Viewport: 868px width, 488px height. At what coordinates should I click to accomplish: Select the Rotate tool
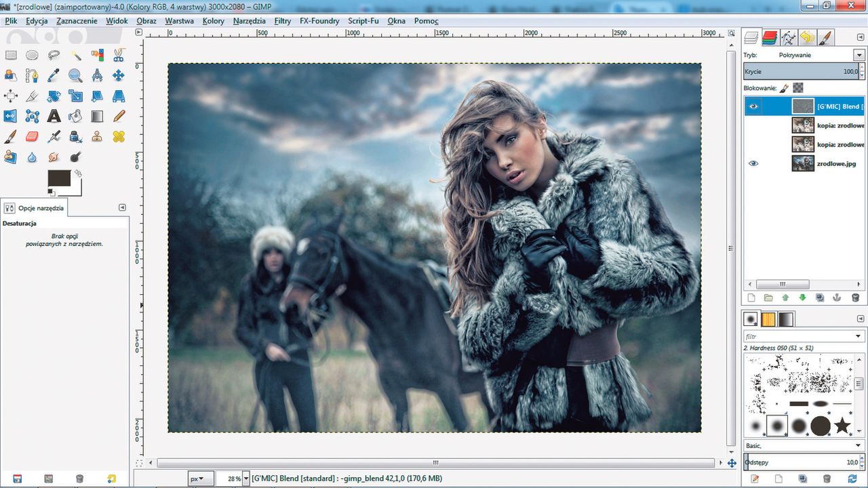click(x=54, y=96)
